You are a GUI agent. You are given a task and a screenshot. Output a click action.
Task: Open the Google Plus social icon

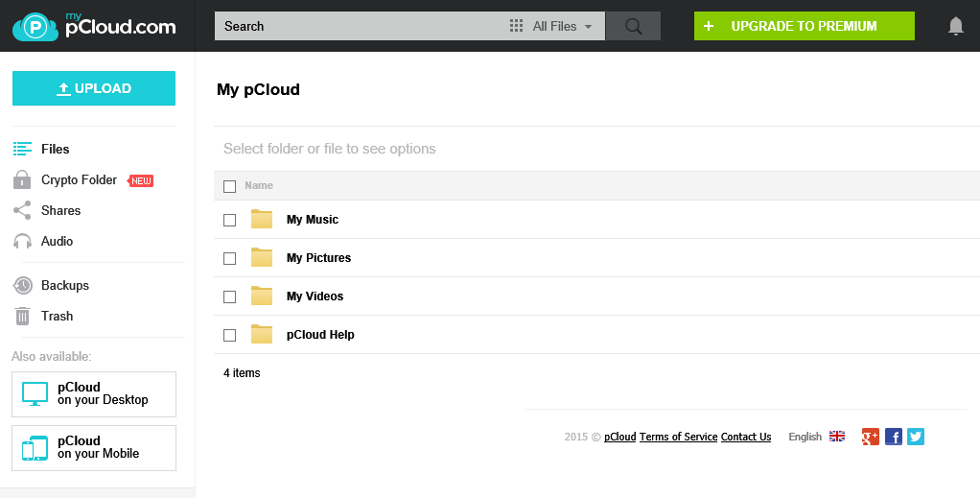pos(870,437)
